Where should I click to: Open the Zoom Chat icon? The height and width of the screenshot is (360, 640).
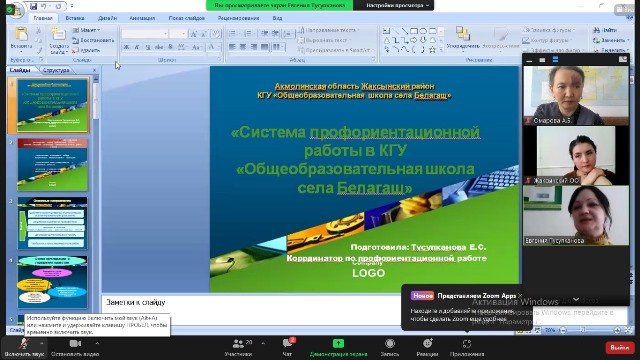click(287, 344)
